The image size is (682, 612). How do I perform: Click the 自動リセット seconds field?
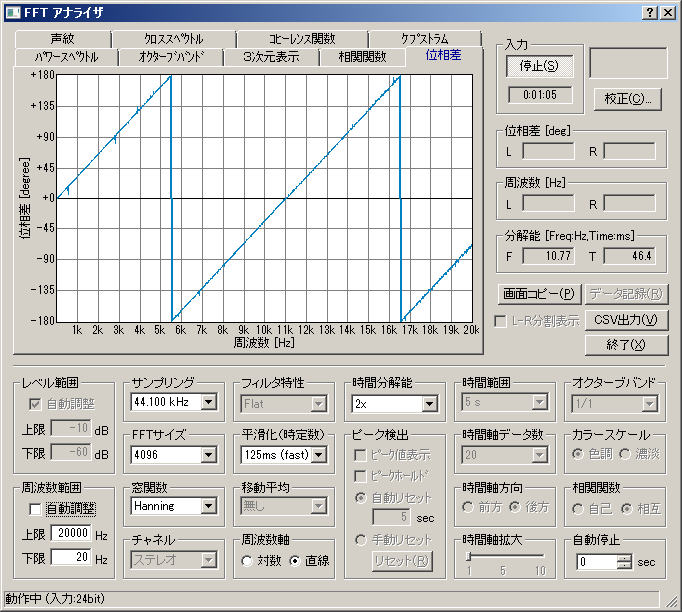pyautogui.click(x=391, y=517)
